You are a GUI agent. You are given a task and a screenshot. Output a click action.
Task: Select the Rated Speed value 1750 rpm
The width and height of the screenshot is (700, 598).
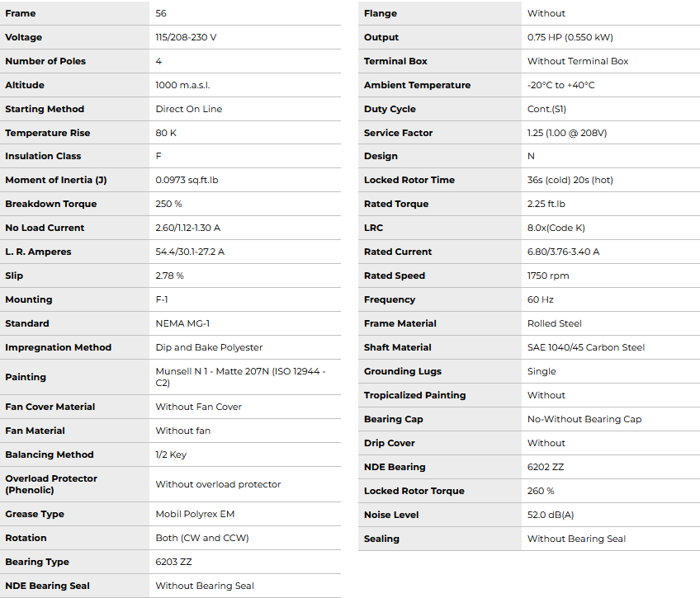coord(548,275)
